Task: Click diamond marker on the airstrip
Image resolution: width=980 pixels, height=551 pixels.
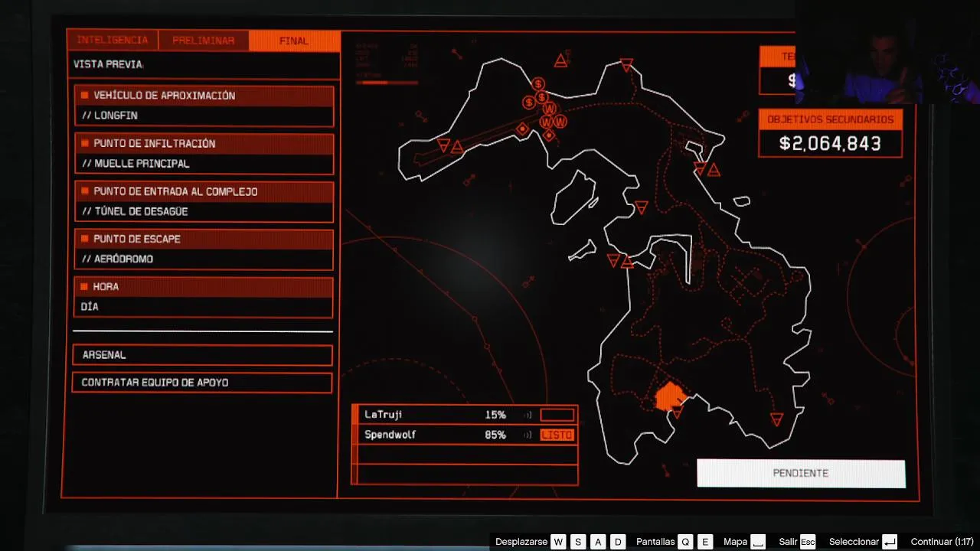Action: 523,129
